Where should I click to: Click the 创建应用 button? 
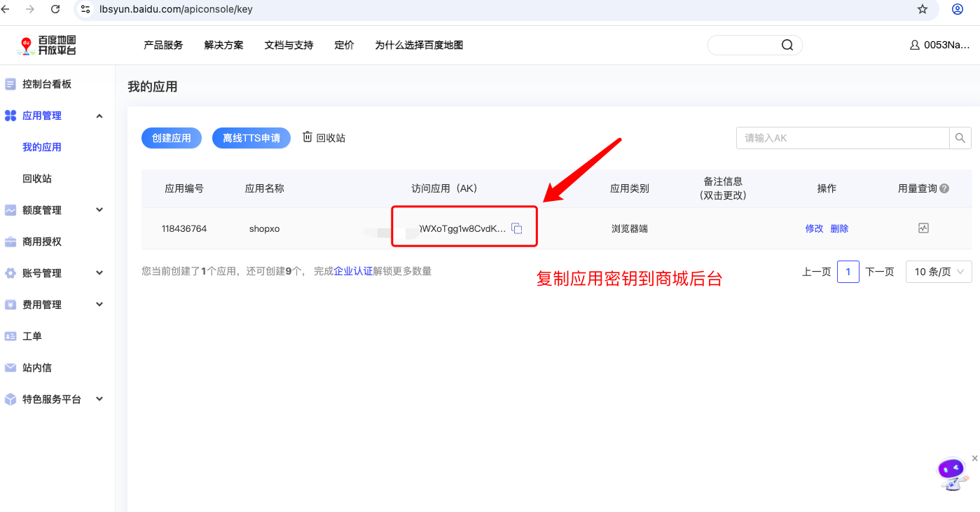(x=172, y=138)
